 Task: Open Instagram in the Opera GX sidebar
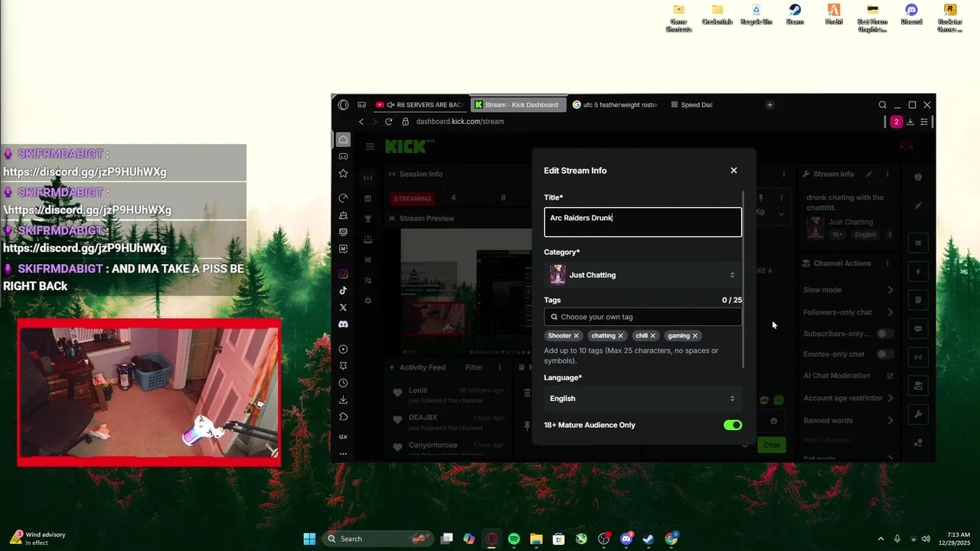343,274
